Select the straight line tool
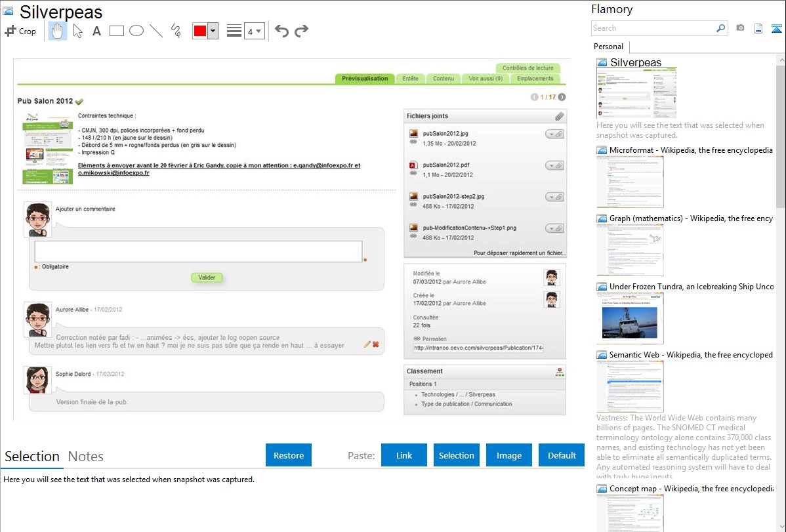 [156, 31]
